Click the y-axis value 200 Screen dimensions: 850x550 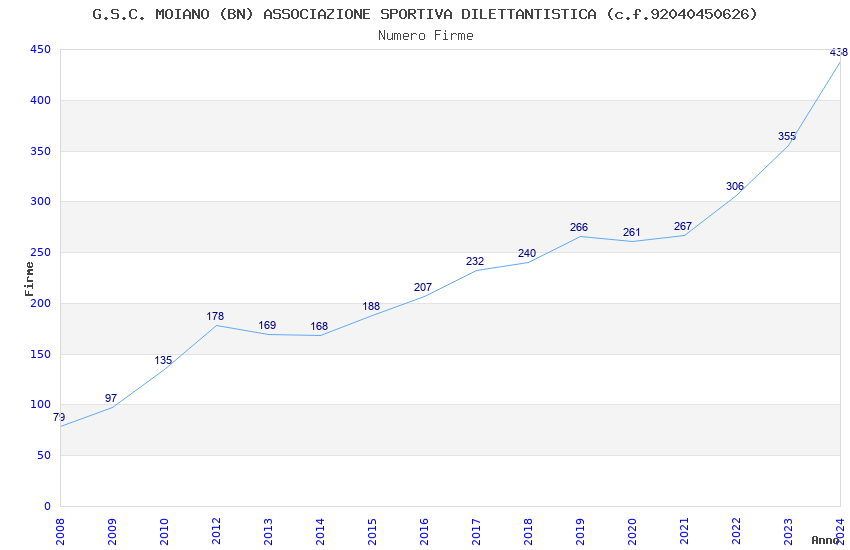pos(41,303)
